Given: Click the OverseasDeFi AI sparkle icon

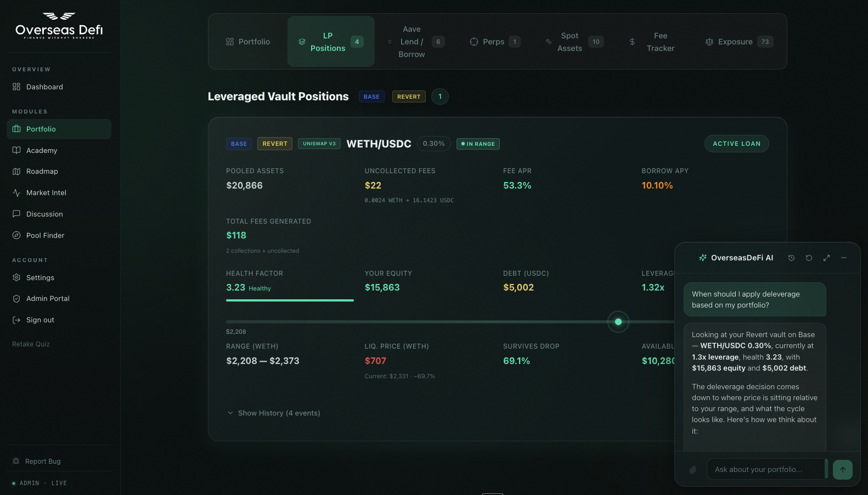Looking at the screenshot, I should [703, 258].
